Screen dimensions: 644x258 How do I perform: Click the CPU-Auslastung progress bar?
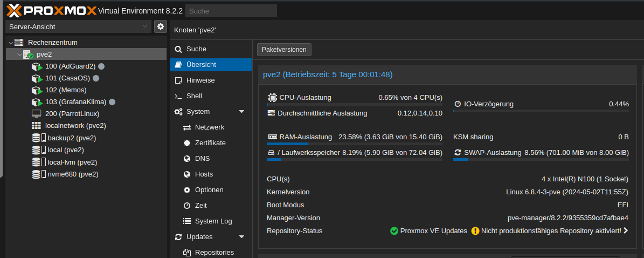click(355, 105)
